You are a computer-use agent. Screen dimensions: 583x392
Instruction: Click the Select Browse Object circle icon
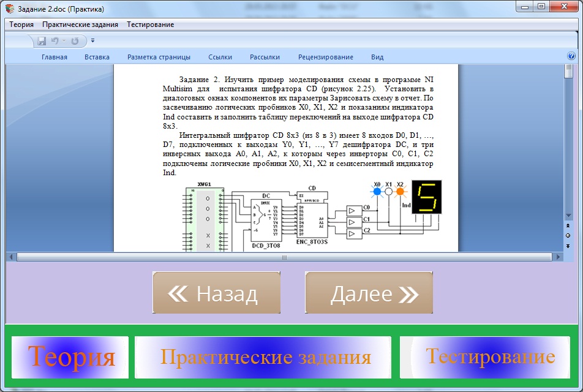point(568,235)
